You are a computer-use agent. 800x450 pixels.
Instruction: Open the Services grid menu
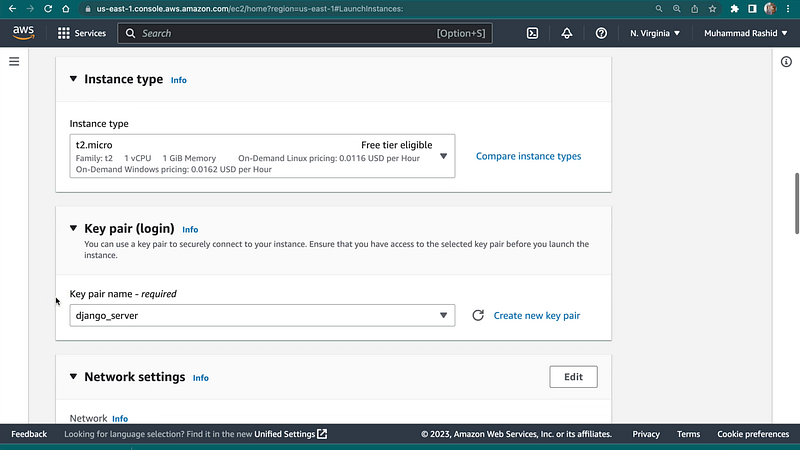(x=82, y=33)
